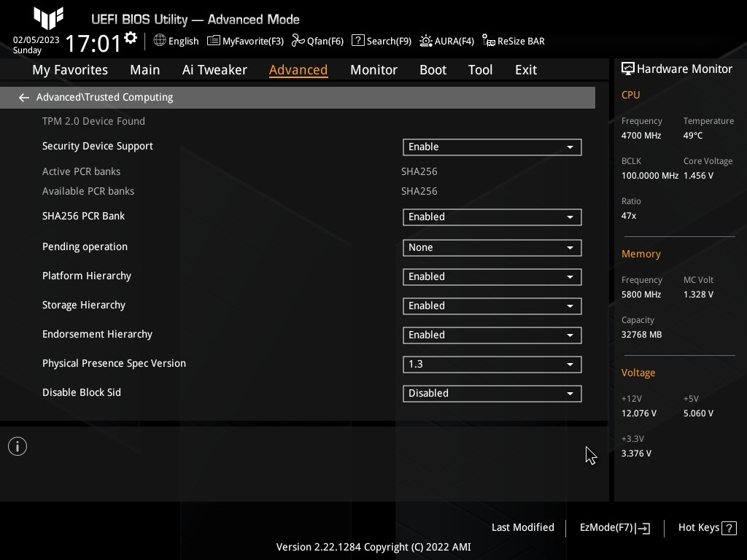Click the globe language icon
Screen dimensions: 747x560
(x=160, y=41)
